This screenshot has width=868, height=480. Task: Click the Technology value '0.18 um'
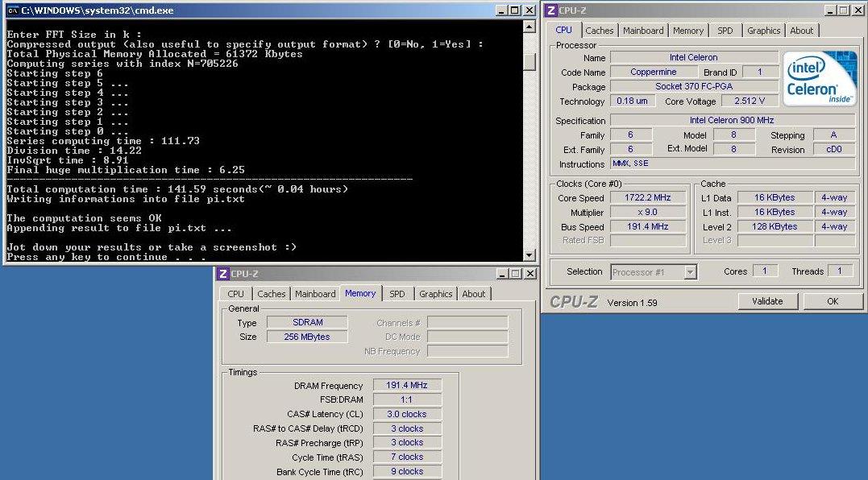click(x=633, y=101)
